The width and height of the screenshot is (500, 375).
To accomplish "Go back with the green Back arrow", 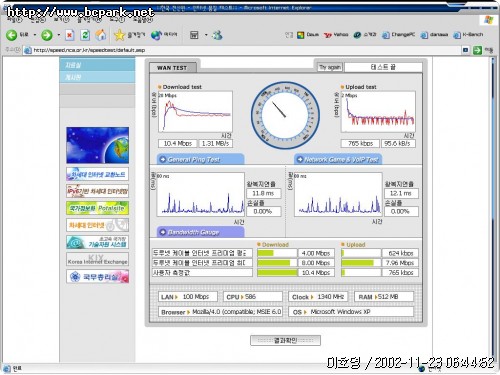I will [12, 35].
